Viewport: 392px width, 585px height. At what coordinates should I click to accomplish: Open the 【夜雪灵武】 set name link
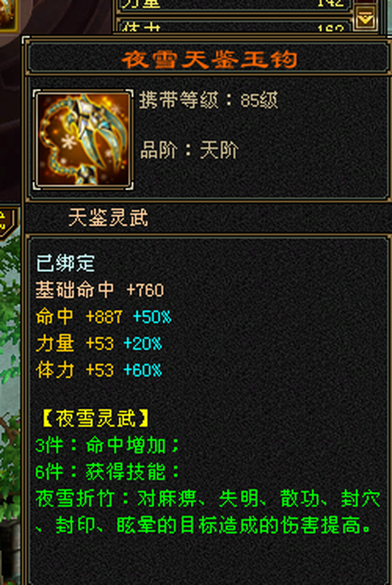[96, 419]
